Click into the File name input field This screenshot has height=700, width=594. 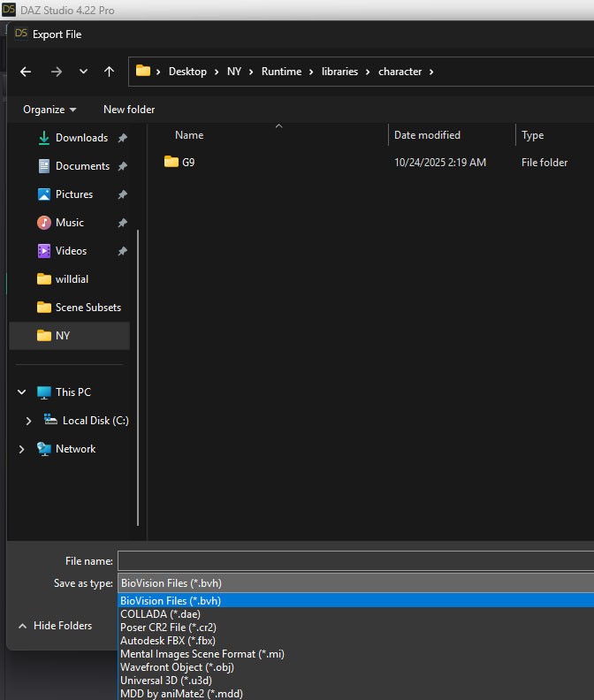[356, 560]
